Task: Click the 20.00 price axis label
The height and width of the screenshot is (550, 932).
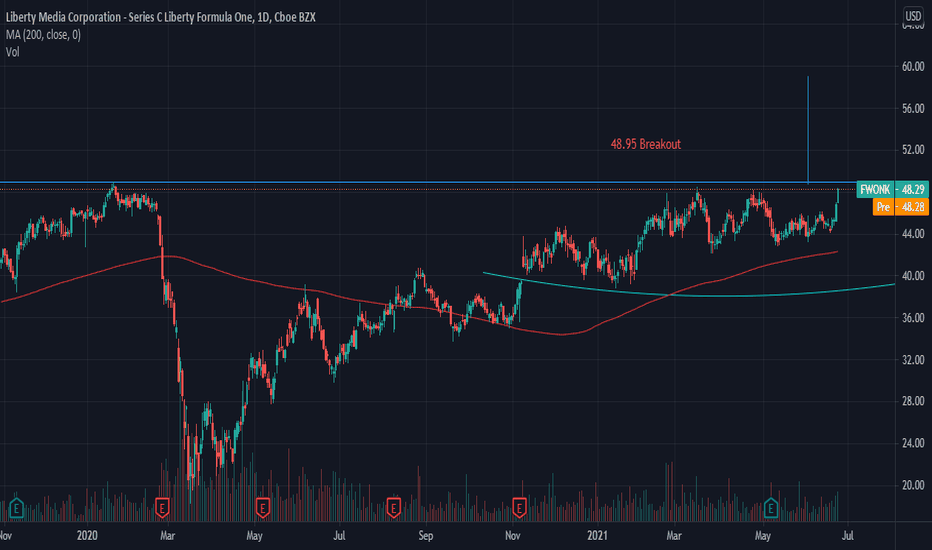Action: point(913,485)
